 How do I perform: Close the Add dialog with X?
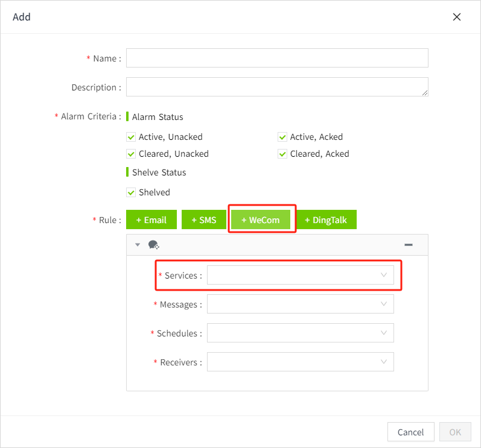pos(457,17)
